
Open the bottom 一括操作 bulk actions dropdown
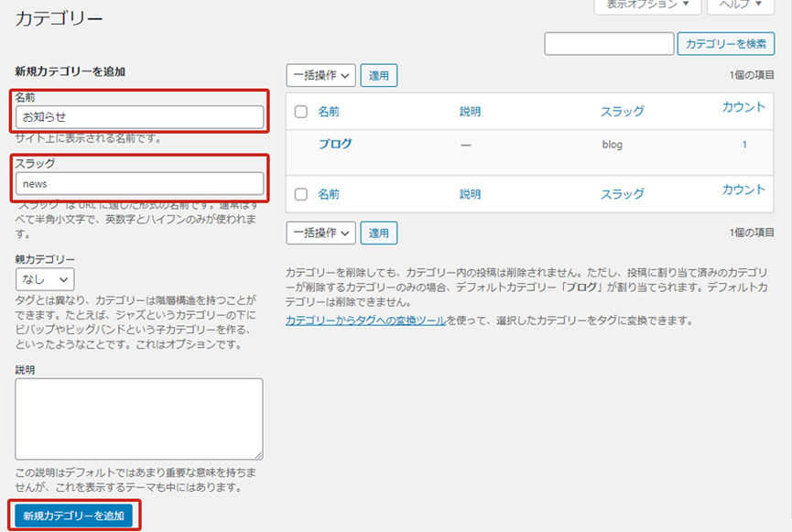pos(320,233)
